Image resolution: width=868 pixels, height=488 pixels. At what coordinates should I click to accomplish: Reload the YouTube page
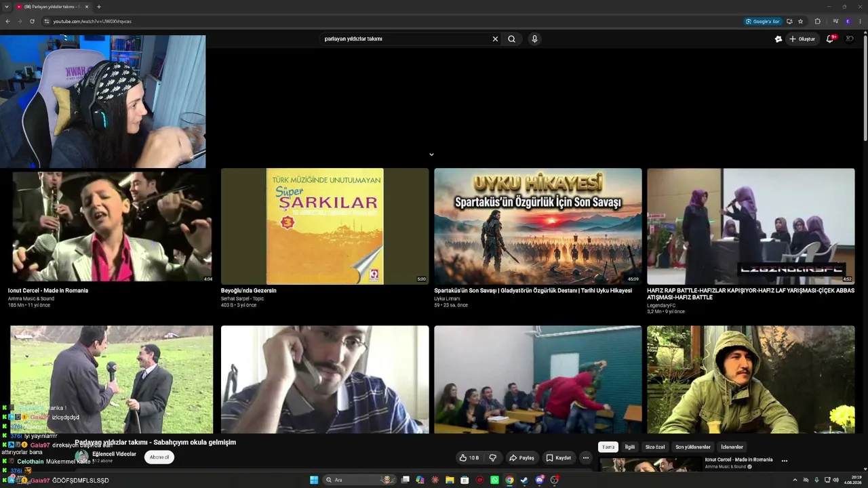coord(32,21)
